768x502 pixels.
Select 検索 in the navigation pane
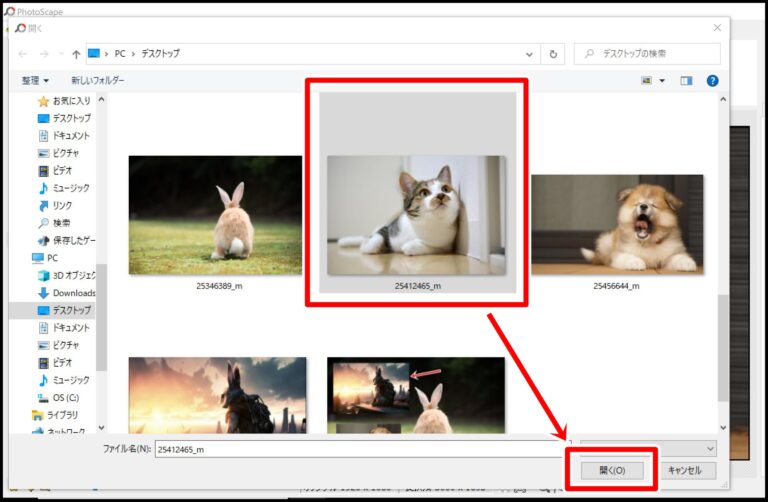coord(54,223)
